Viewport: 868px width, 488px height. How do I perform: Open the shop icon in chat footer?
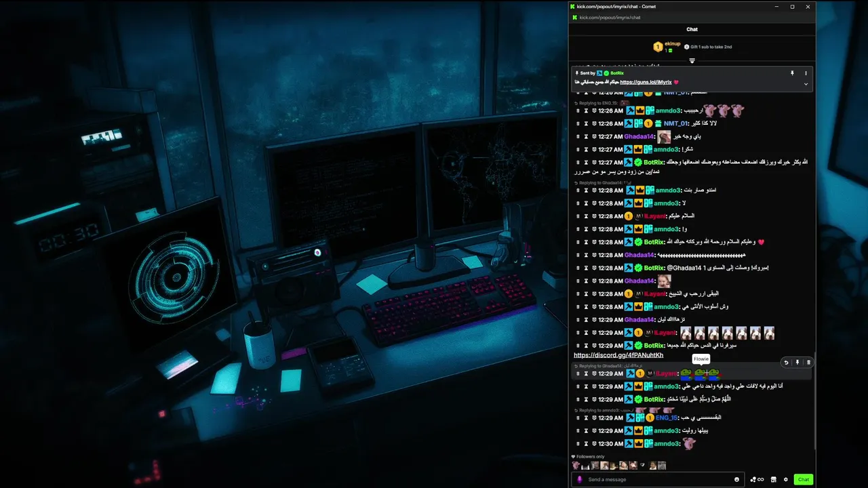[774, 480]
